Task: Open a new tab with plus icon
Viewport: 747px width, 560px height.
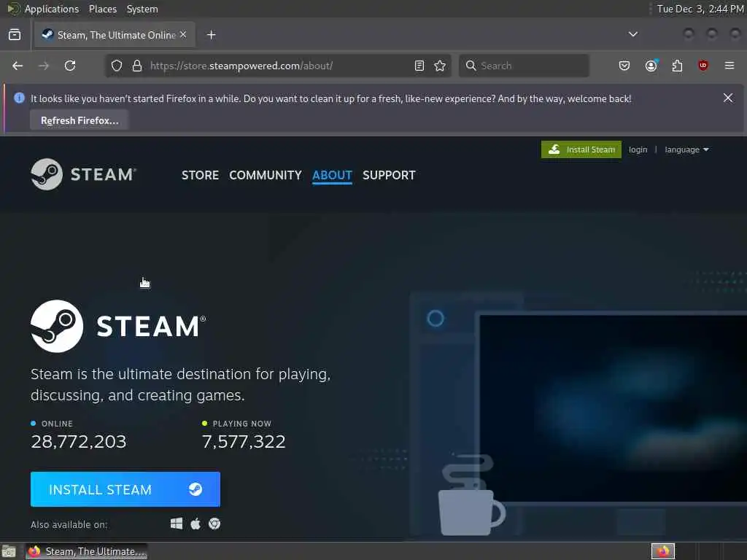Action: 212,35
